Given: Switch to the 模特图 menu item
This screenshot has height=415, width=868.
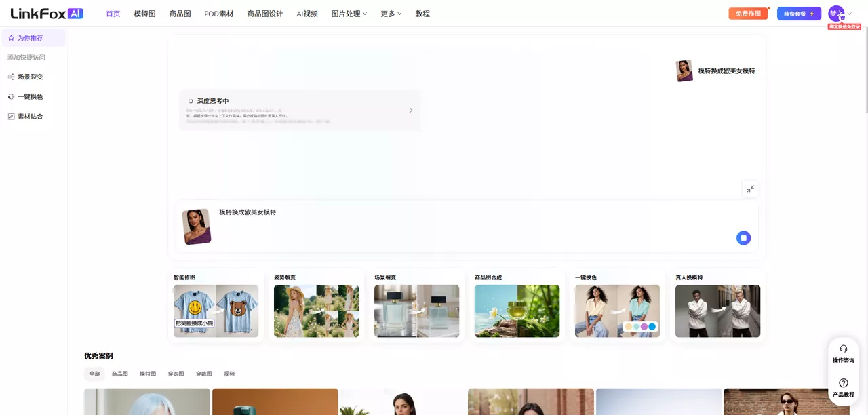Looking at the screenshot, I should [x=144, y=13].
